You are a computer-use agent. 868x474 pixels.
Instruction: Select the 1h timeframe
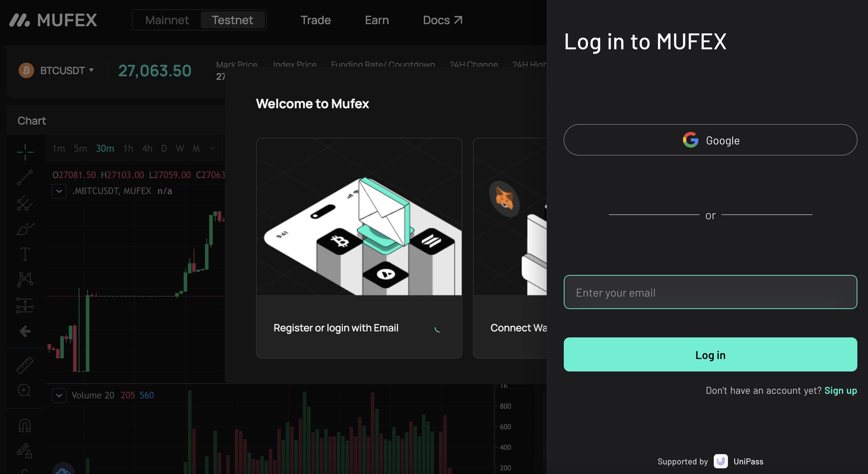[128, 148]
